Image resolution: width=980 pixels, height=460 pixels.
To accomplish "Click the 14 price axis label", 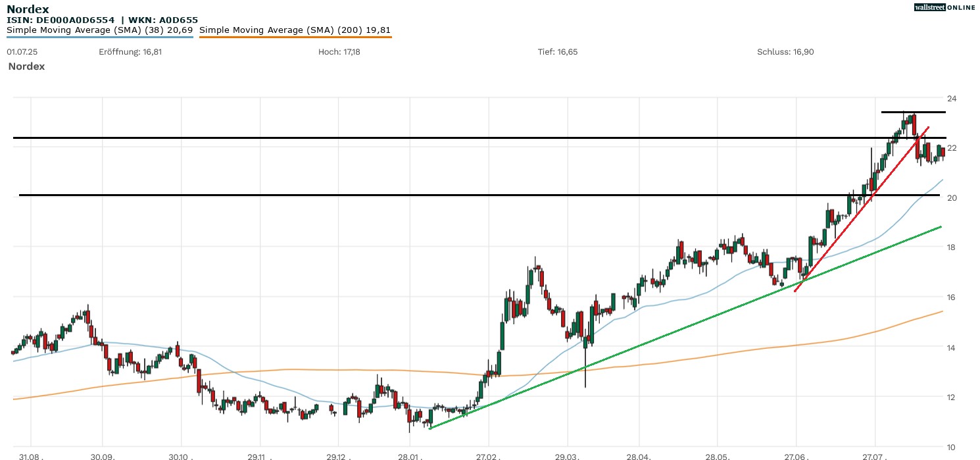I will [x=952, y=347].
